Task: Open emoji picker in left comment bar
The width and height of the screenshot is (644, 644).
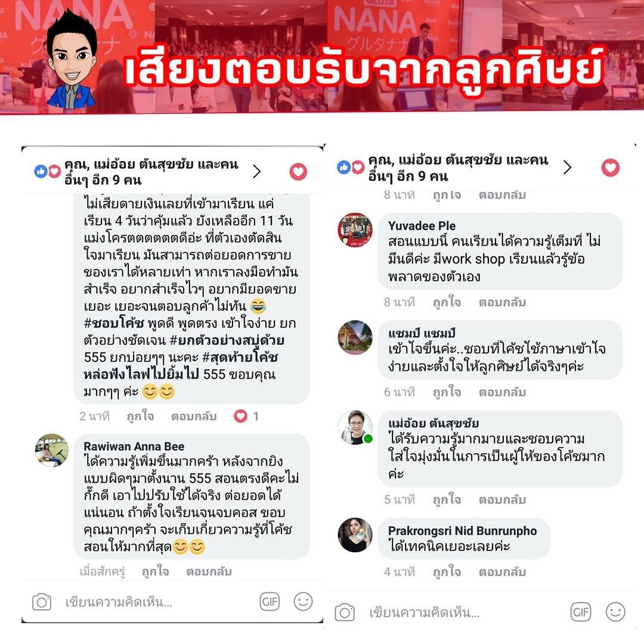Action: (303, 602)
